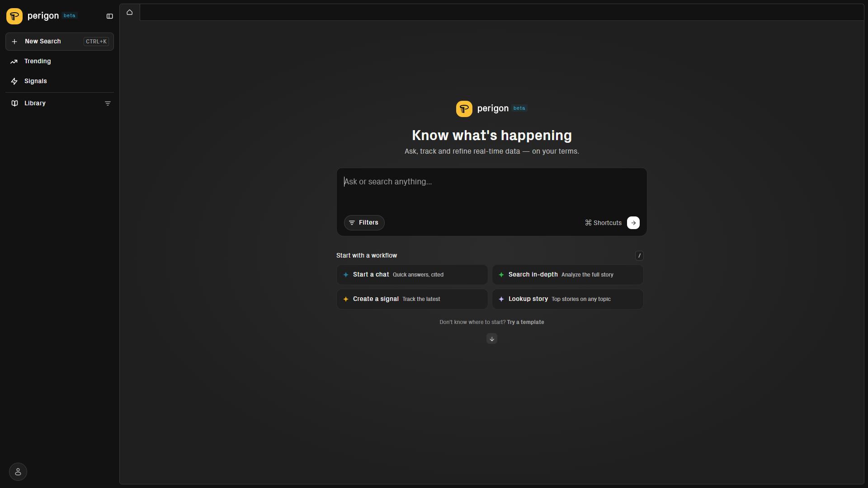Show keyboard Shortcuts

pyautogui.click(x=603, y=223)
